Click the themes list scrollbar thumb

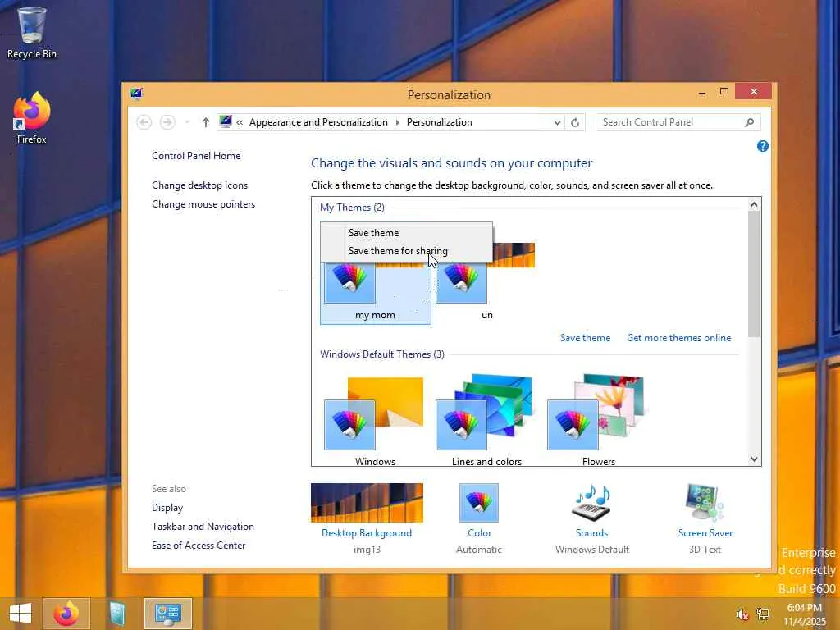755,274
